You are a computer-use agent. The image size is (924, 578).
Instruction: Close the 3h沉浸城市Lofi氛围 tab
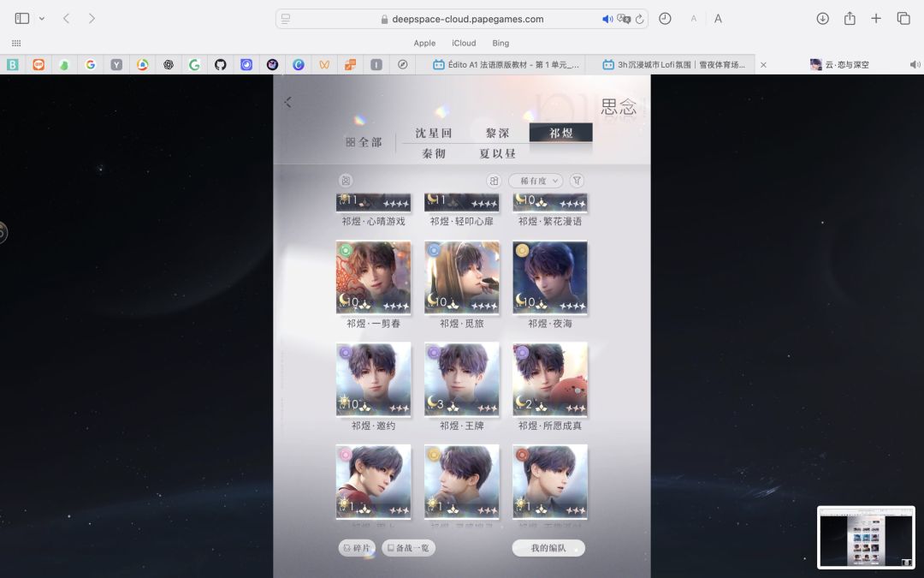[x=763, y=65]
